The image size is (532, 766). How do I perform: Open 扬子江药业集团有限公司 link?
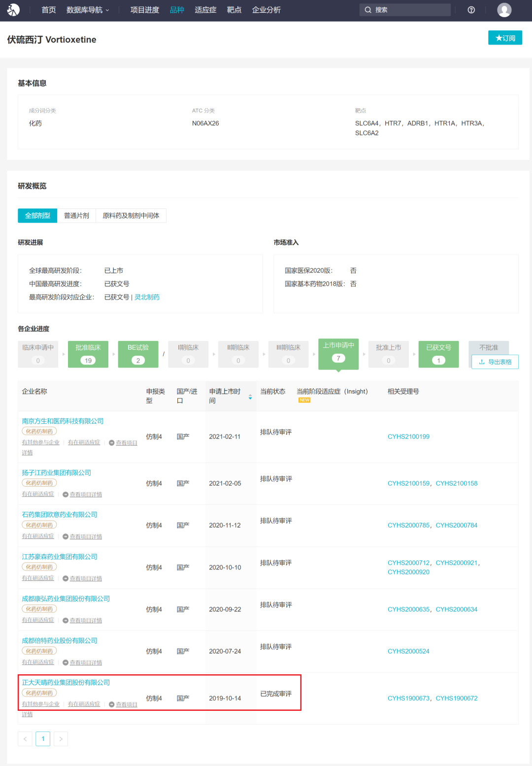[57, 473]
